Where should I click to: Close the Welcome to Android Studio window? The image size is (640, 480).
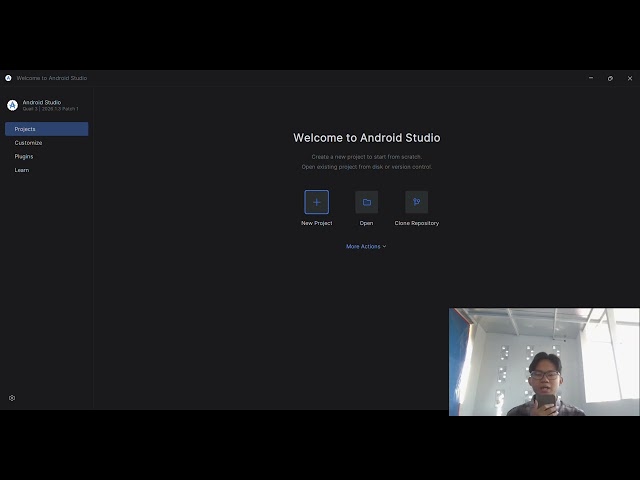[x=630, y=78]
